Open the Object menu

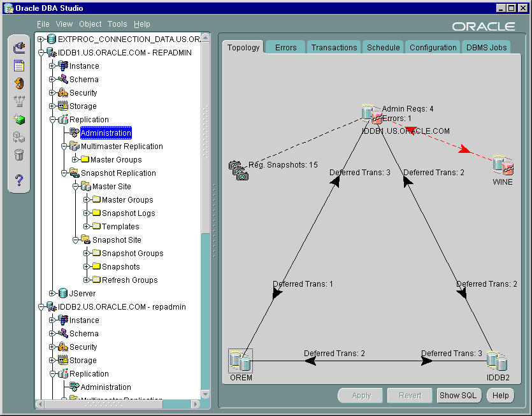(x=90, y=24)
